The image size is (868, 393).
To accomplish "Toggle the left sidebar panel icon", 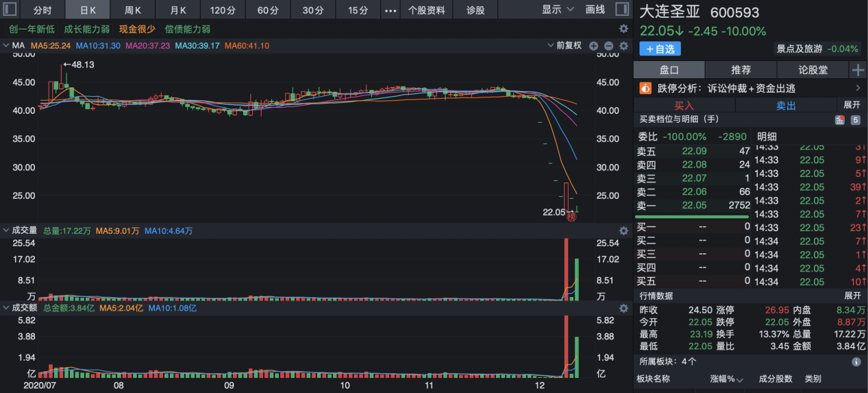I will [x=10, y=10].
